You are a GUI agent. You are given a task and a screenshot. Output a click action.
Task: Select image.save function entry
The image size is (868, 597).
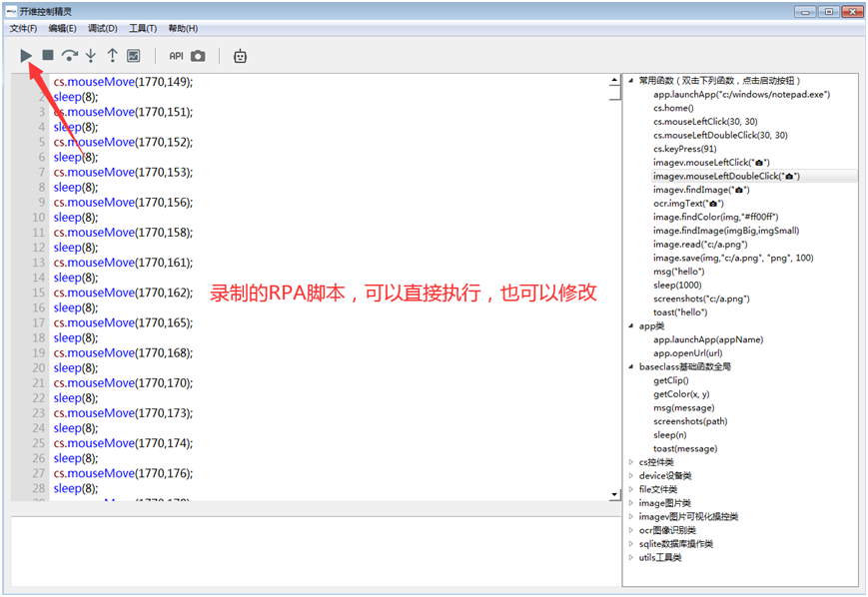733,258
